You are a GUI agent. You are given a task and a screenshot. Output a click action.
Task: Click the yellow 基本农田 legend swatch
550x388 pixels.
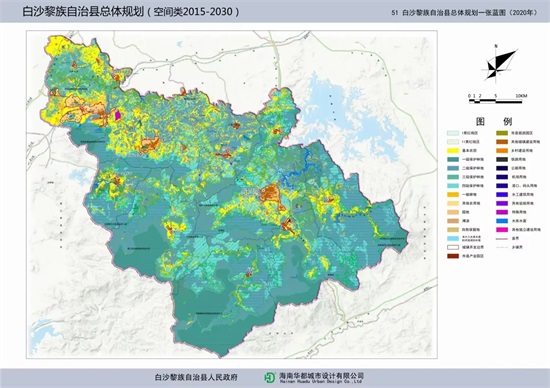pyautogui.click(x=453, y=150)
